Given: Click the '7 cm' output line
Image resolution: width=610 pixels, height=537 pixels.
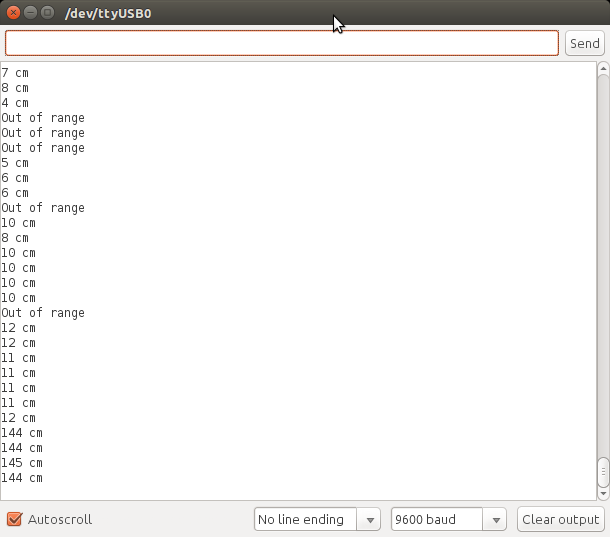Looking at the screenshot, I should [x=15, y=73].
